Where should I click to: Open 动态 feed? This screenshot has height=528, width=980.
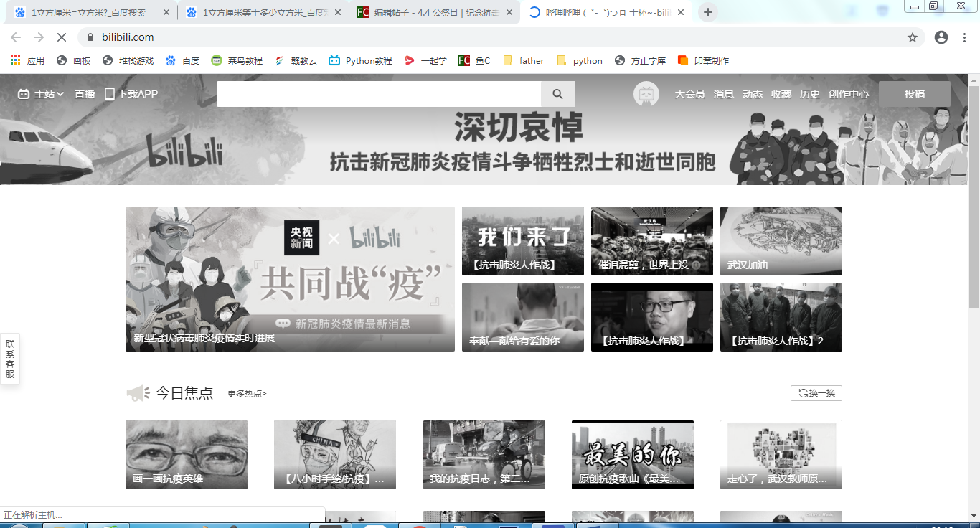753,94
